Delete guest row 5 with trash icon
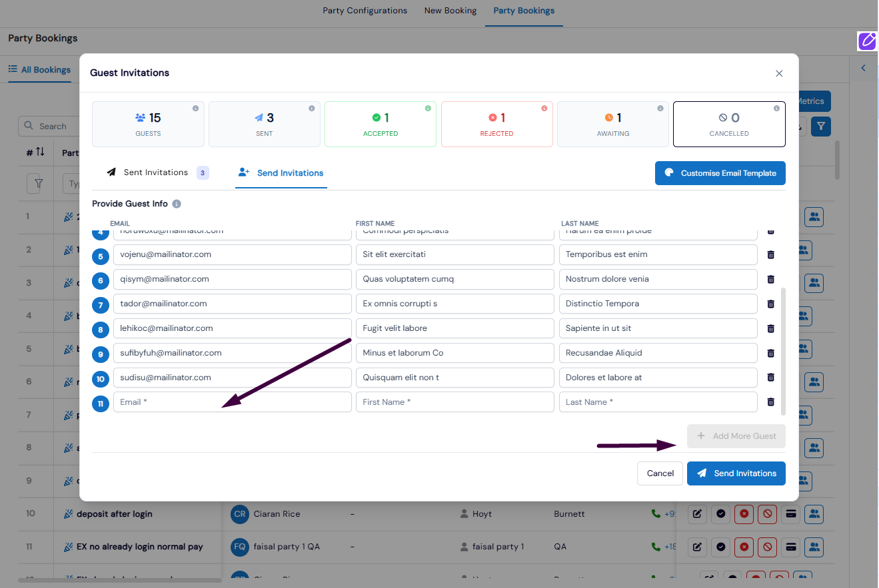 click(x=770, y=254)
